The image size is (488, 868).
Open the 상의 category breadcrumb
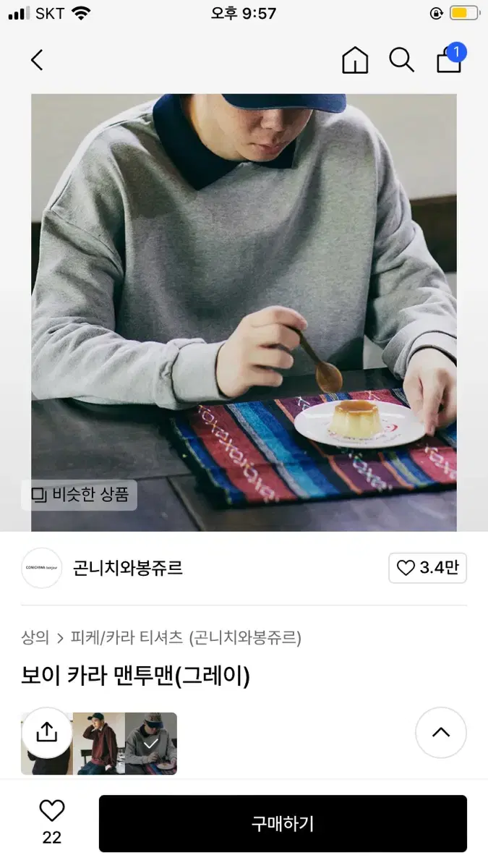tap(35, 638)
